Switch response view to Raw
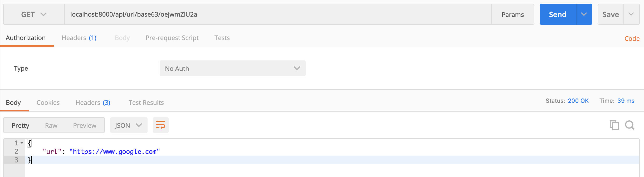The width and height of the screenshot is (644, 177). pyautogui.click(x=51, y=125)
